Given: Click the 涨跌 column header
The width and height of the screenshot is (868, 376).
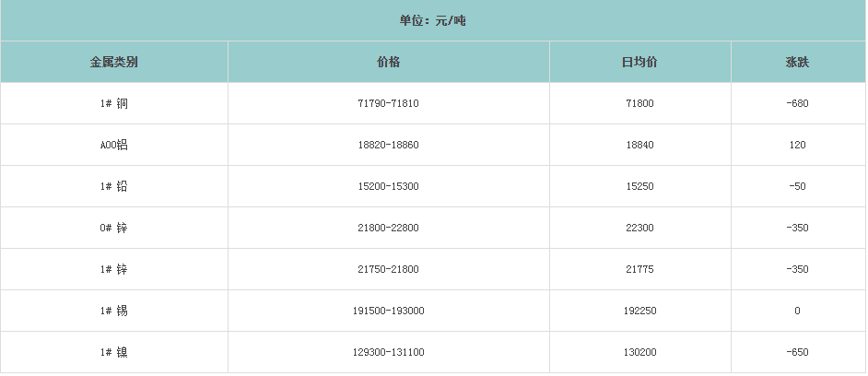Looking at the screenshot, I should pos(797,63).
